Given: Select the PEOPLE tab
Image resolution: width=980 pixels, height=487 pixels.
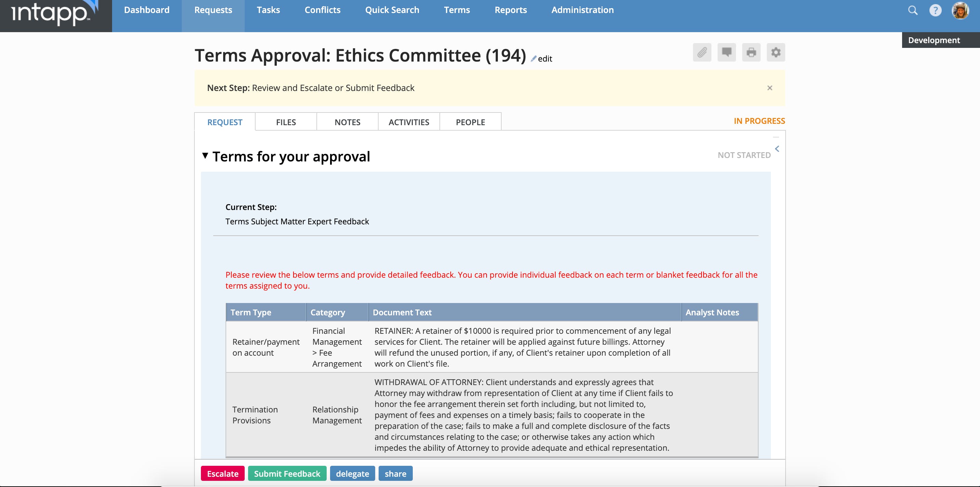Looking at the screenshot, I should 470,122.
